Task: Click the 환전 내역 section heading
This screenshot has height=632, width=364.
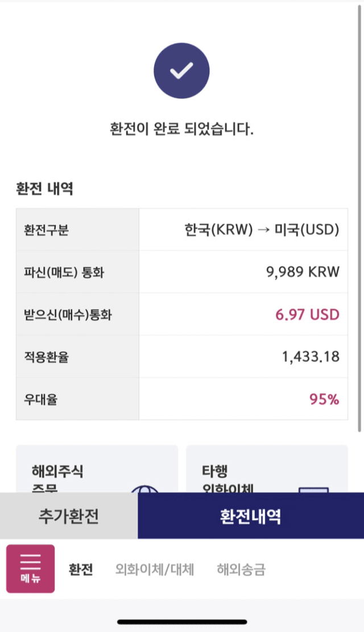Action: pyautogui.click(x=45, y=188)
